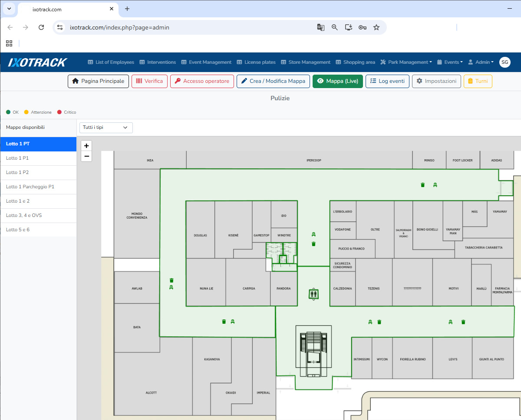Reload the page in the browser
The width and height of the screenshot is (521, 420).
click(41, 27)
